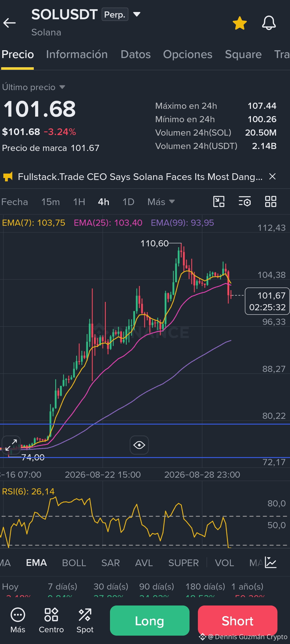
Task: Tap the Volumen 24h(SOL) value 20.50M
Action: coord(261,133)
